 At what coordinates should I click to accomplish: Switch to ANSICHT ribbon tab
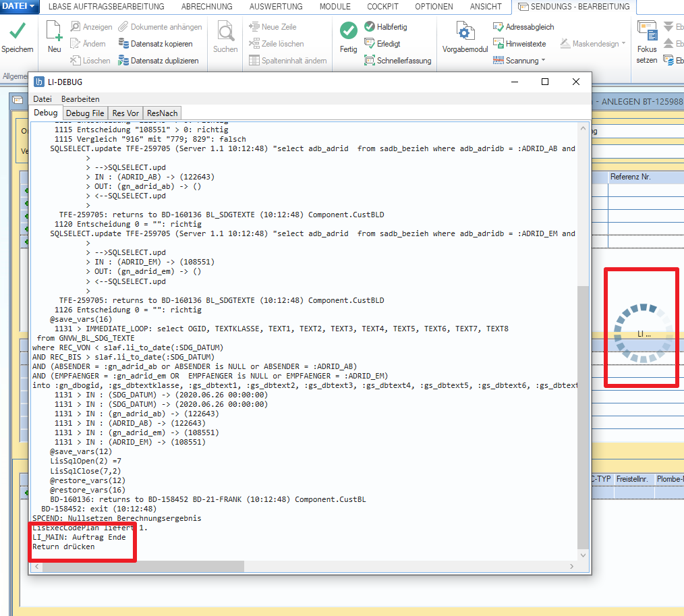click(486, 7)
